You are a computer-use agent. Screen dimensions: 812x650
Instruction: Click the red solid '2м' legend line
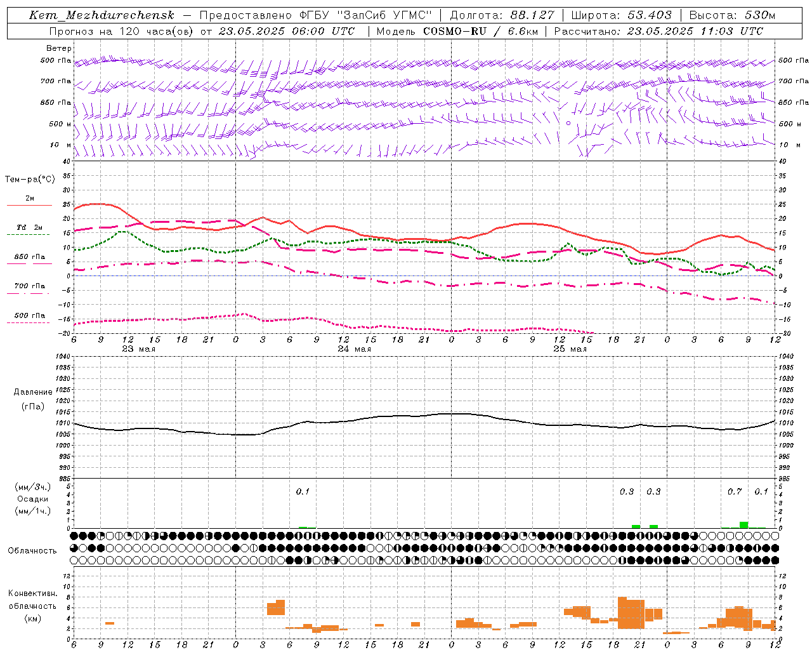(29, 205)
